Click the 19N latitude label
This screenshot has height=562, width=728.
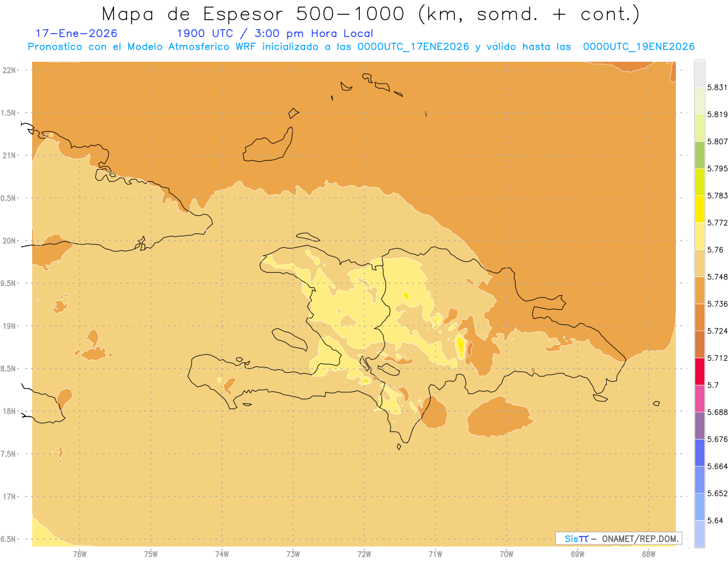click(10, 326)
